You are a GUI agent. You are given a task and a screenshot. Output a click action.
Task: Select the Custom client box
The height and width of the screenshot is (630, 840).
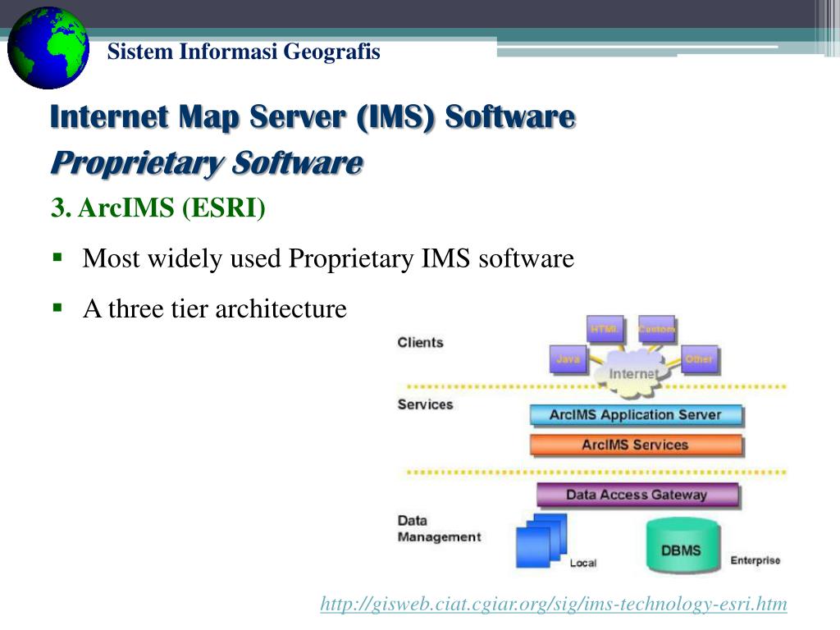click(657, 330)
